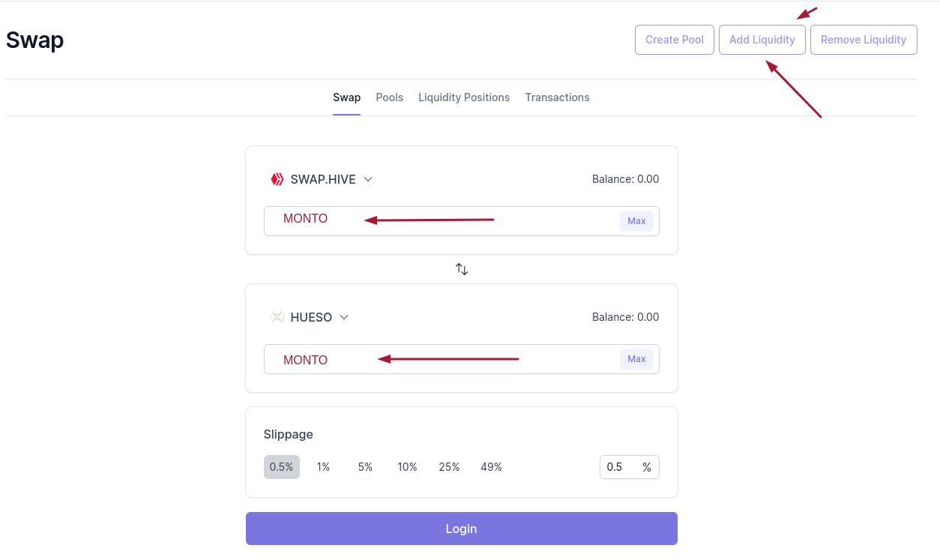Switch to the Swap tab

(347, 97)
